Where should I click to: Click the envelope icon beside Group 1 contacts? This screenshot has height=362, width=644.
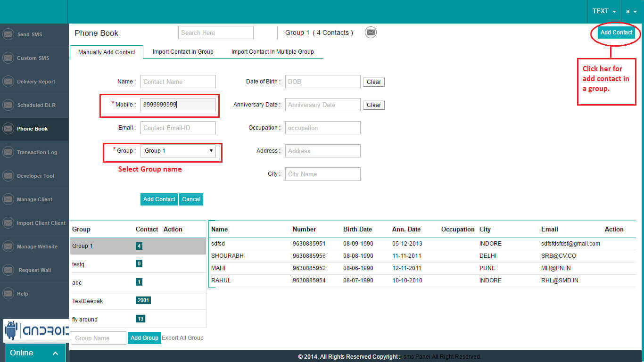[371, 33]
